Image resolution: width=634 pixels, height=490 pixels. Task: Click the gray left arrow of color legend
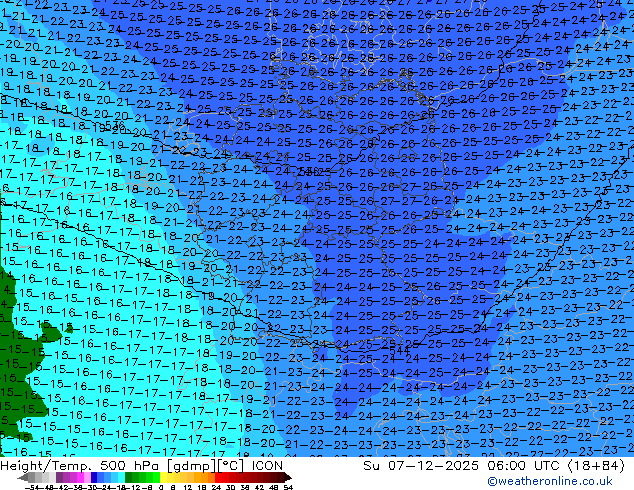(23, 477)
